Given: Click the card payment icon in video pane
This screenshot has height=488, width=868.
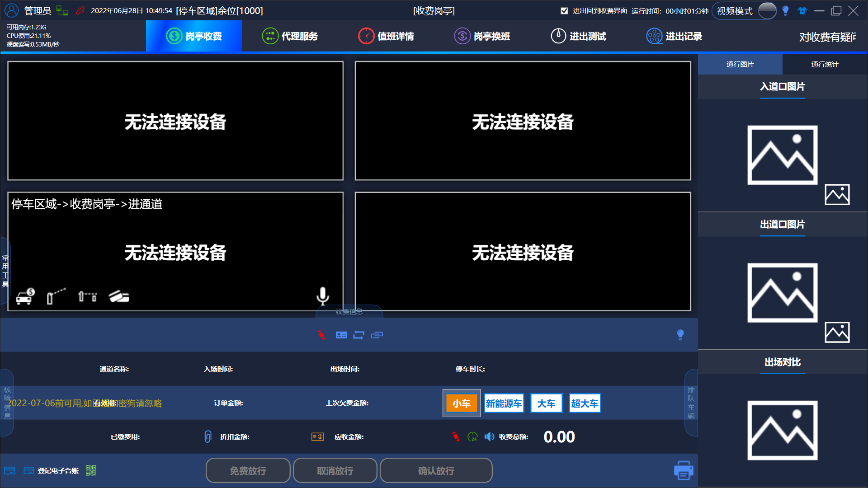Looking at the screenshot, I should tap(119, 296).
